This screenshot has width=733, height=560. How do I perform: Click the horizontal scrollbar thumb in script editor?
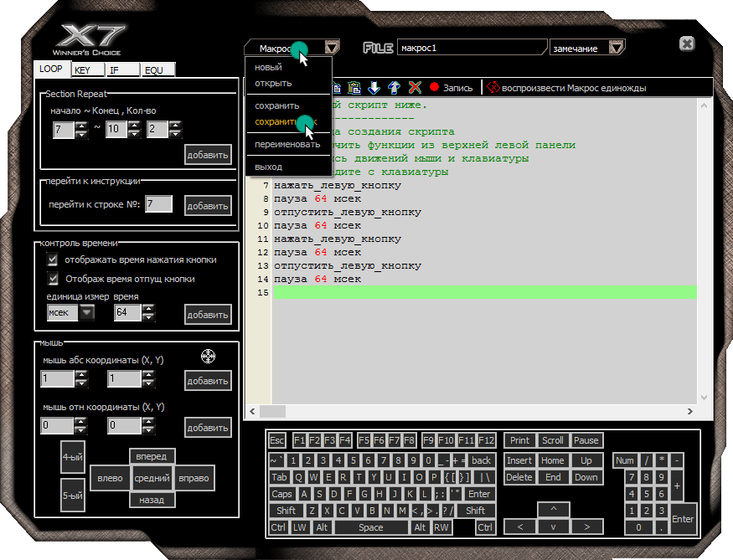[272, 412]
